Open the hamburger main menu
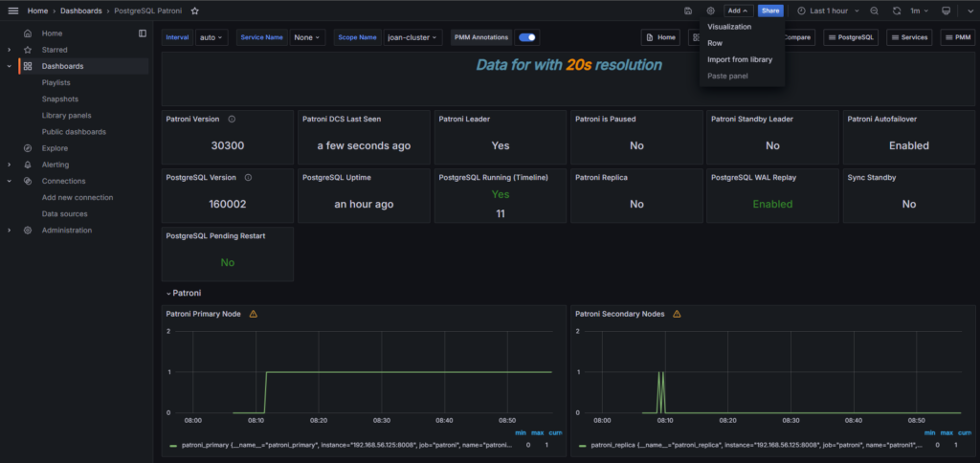The width and height of the screenshot is (980, 463). (13, 11)
